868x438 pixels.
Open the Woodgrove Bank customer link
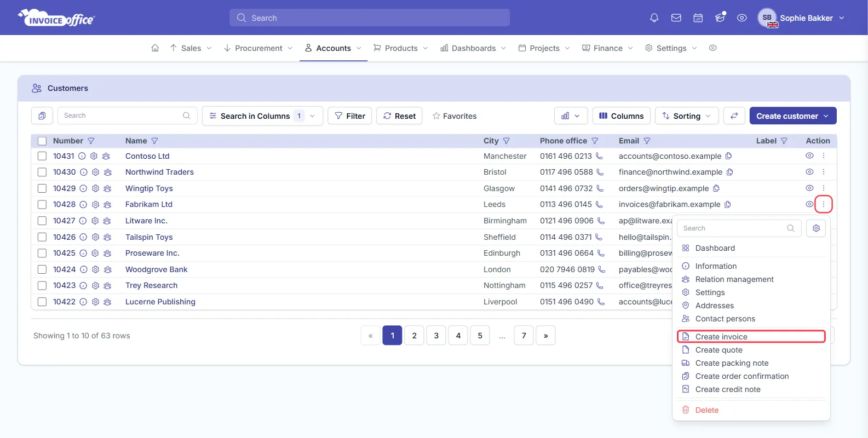pos(157,269)
